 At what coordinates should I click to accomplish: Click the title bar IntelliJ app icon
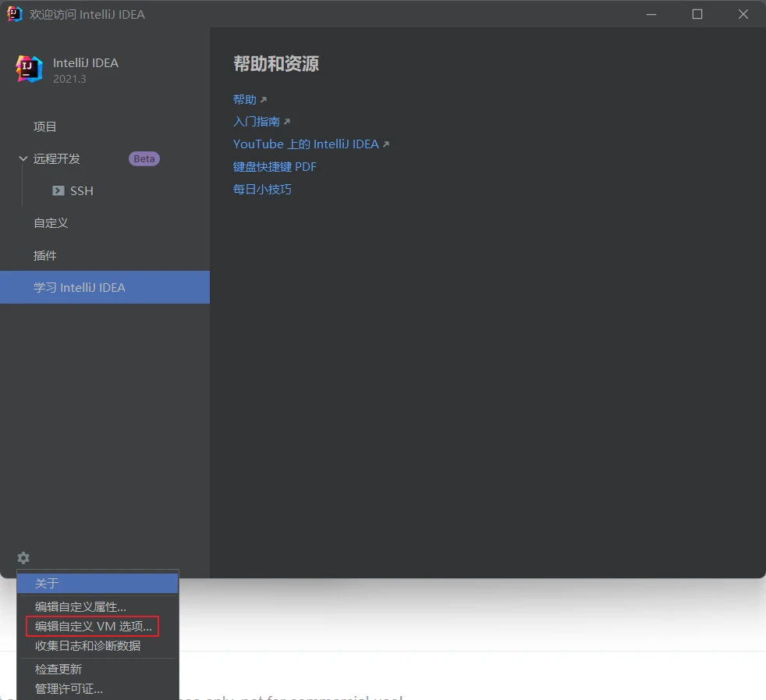[14, 14]
